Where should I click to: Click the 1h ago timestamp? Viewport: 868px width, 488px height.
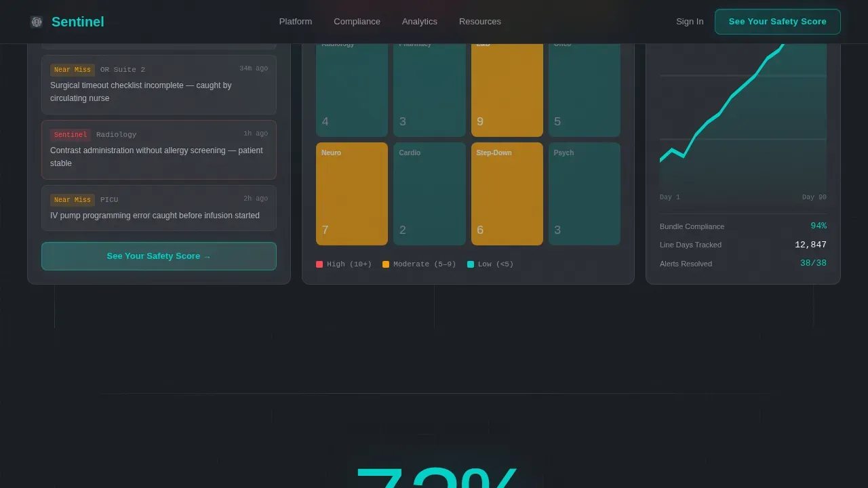pos(256,134)
